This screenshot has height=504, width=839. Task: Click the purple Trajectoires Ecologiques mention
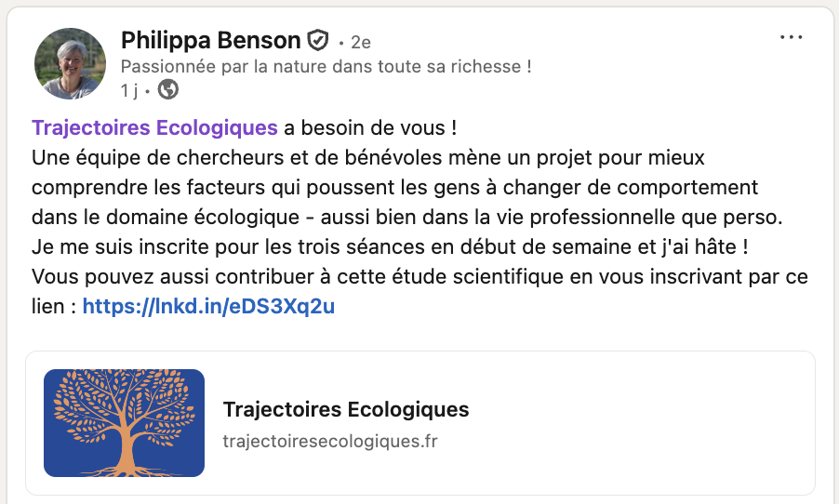click(154, 126)
